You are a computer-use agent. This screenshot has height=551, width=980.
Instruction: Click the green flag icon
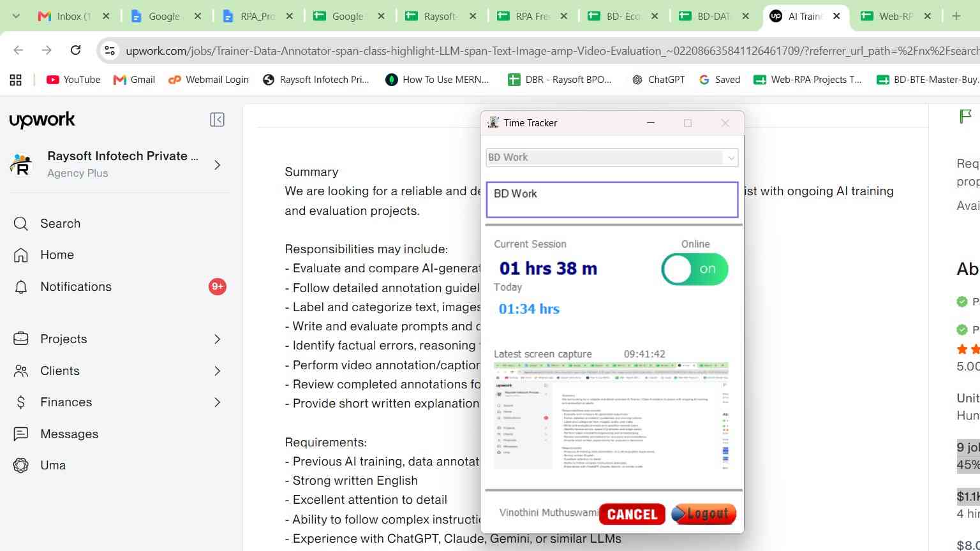point(965,117)
